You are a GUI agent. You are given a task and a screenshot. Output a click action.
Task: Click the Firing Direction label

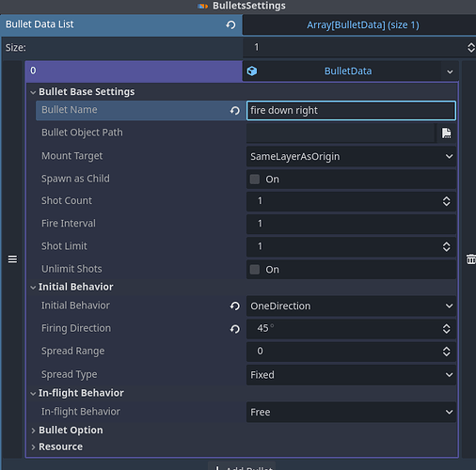coord(76,328)
